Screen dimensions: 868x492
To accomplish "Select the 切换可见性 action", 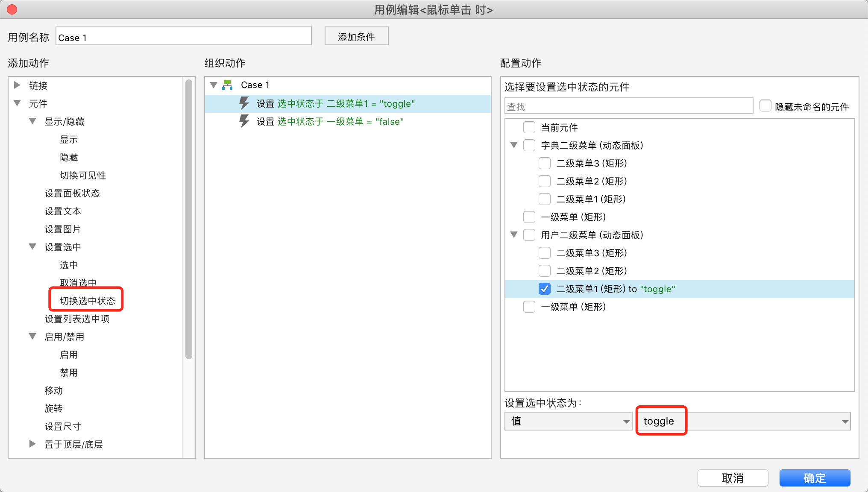I will [83, 175].
